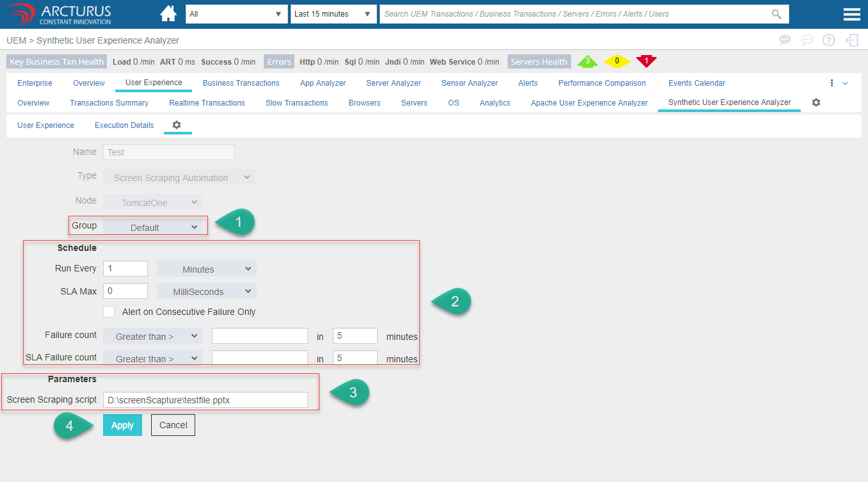The height and width of the screenshot is (482, 868).
Task: Click the help question mark icon
Action: pyautogui.click(x=829, y=40)
